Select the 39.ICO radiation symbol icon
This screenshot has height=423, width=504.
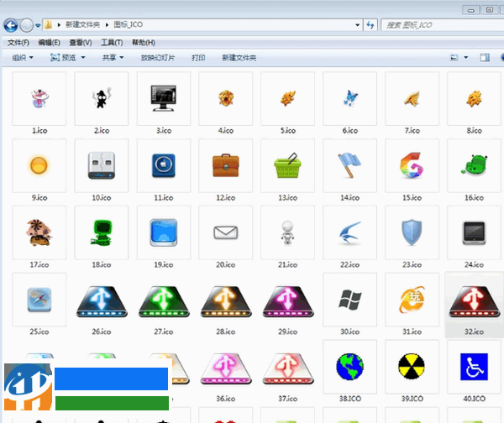pyautogui.click(x=412, y=367)
